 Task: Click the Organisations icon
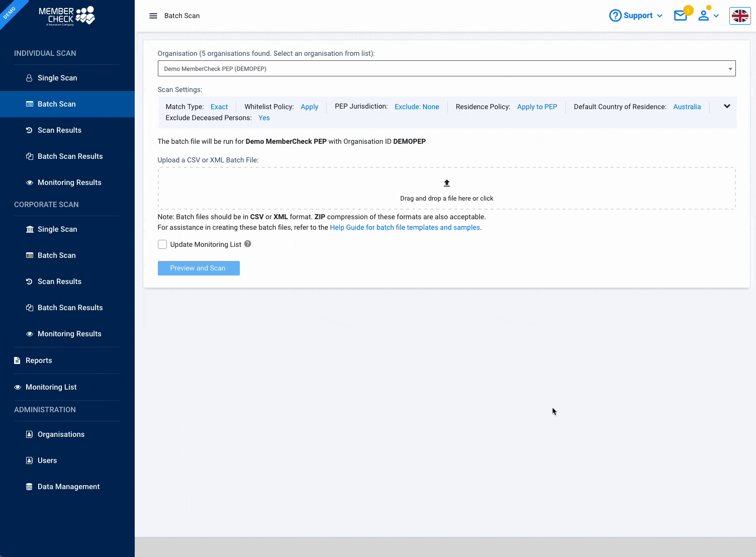tap(30, 434)
